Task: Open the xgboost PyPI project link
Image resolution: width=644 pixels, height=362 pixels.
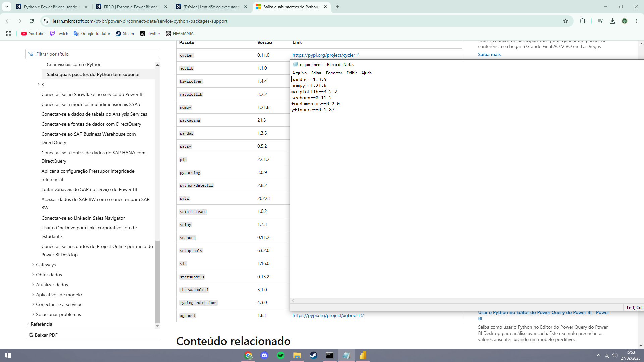Action: tap(328, 315)
